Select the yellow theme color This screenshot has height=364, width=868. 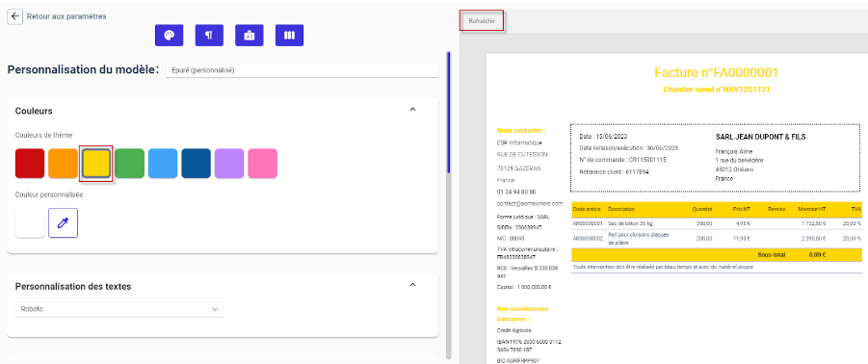96,163
